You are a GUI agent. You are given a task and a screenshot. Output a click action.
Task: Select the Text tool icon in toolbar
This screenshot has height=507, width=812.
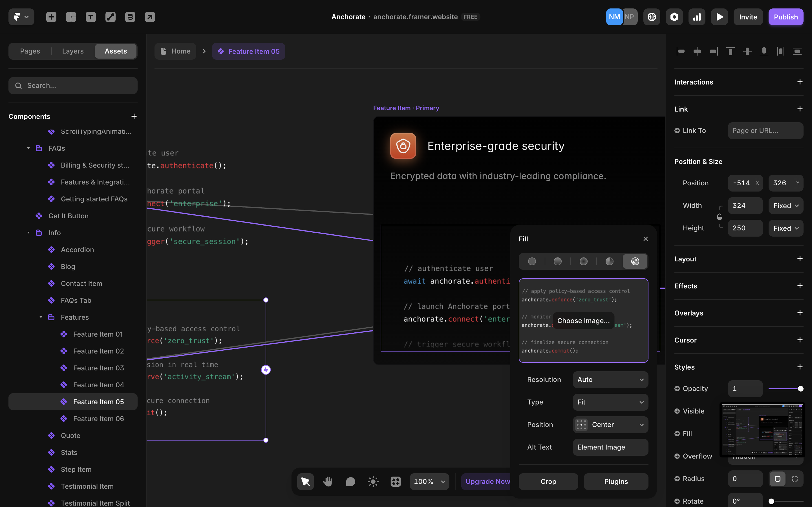(91, 17)
